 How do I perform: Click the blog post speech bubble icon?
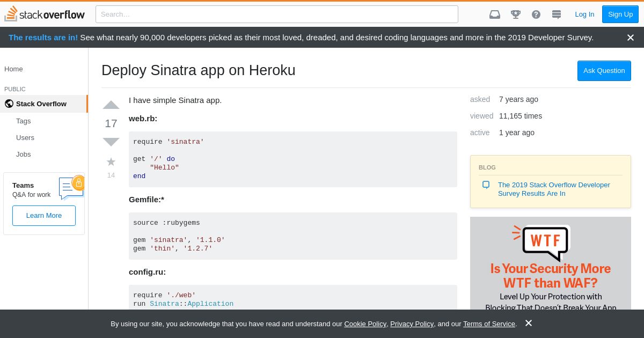pos(486,185)
